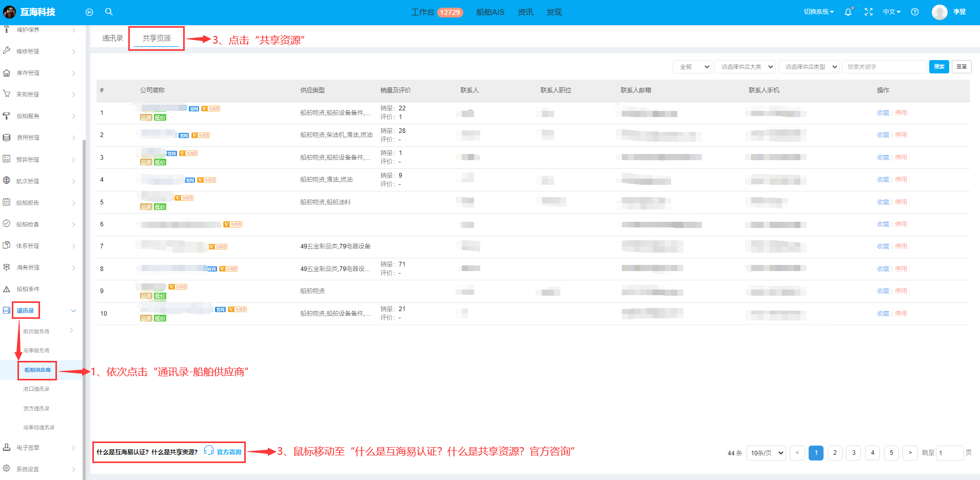This screenshot has height=480, width=980.
Task: Click the 体系管理 document icon
Action: pos(7,245)
